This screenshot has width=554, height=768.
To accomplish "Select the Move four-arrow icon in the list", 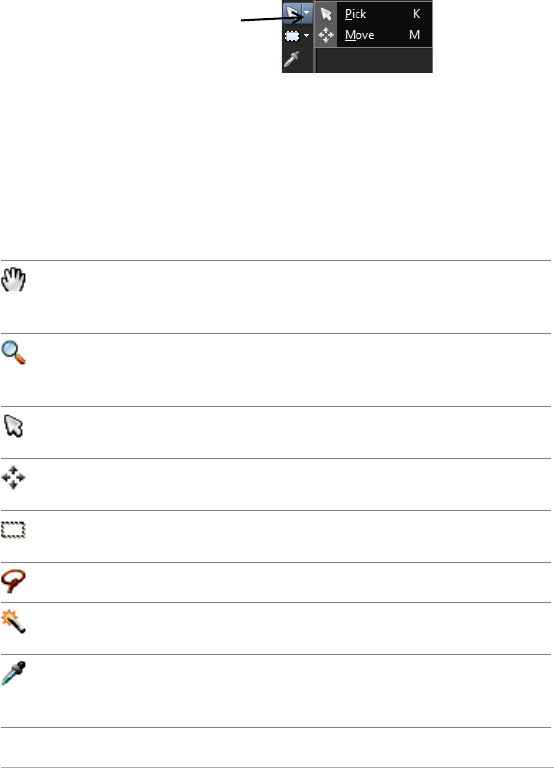I will point(13,478).
